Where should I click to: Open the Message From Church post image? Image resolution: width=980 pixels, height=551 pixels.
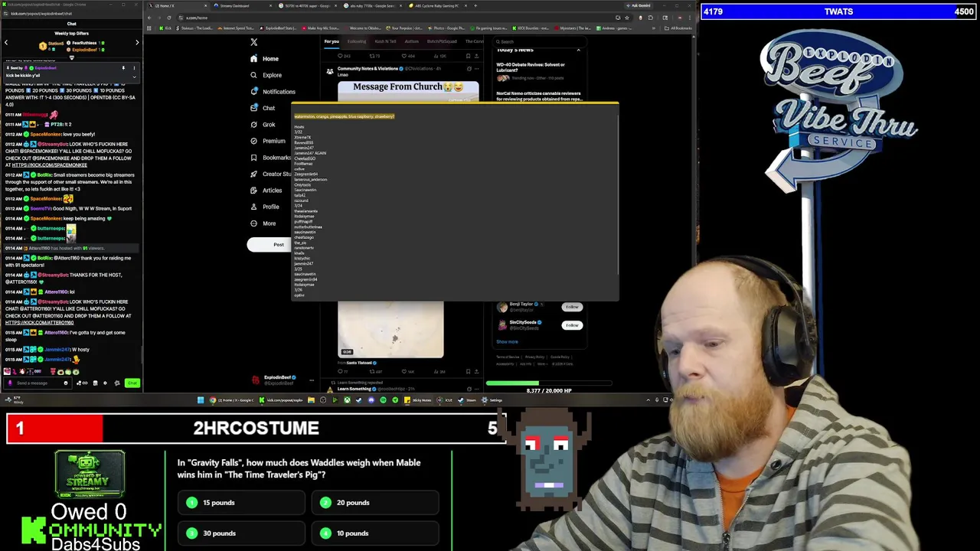click(x=408, y=91)
